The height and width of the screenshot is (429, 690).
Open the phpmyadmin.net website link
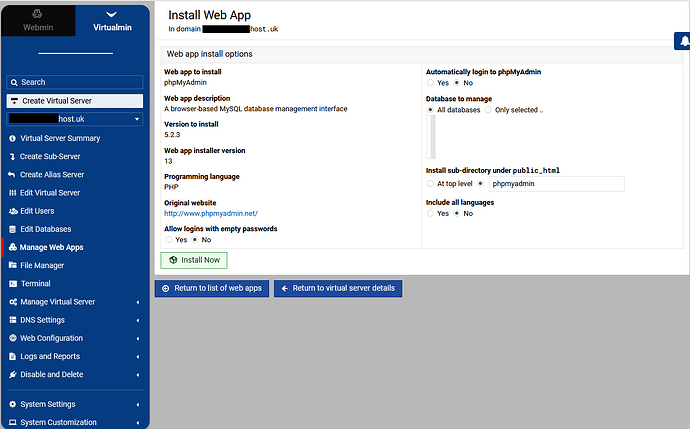tap(211, 213)
